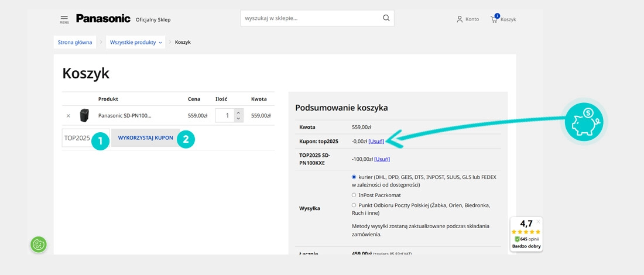Open the cookie settings icon
Image resolution: width=644 pixels, height=275 pixels.
click(39, 245)
